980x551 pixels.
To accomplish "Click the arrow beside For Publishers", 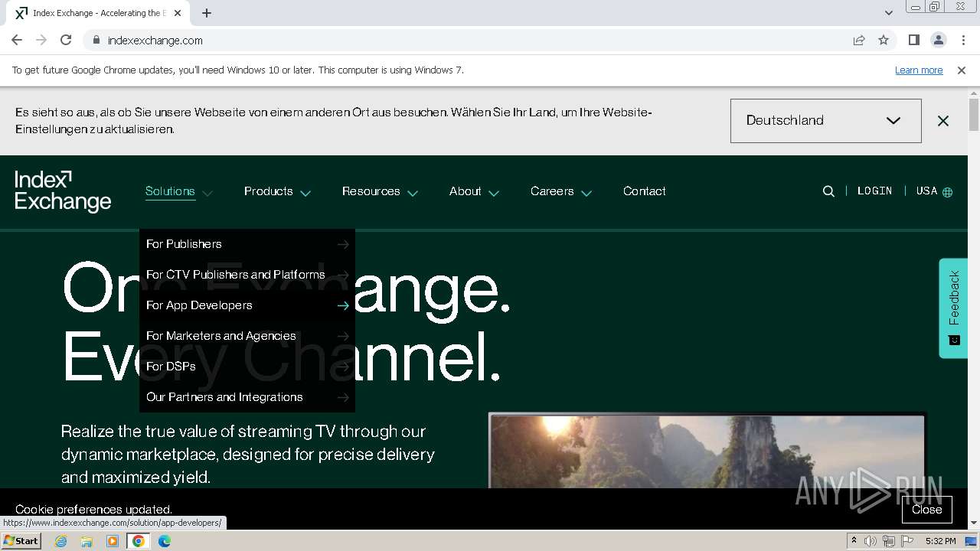I will pyautogui.click(x=343, y=244).
